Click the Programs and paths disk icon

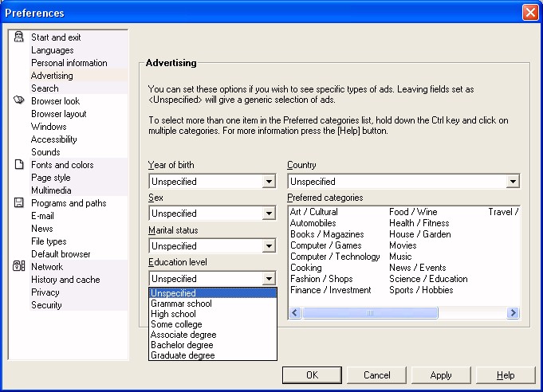19,203
